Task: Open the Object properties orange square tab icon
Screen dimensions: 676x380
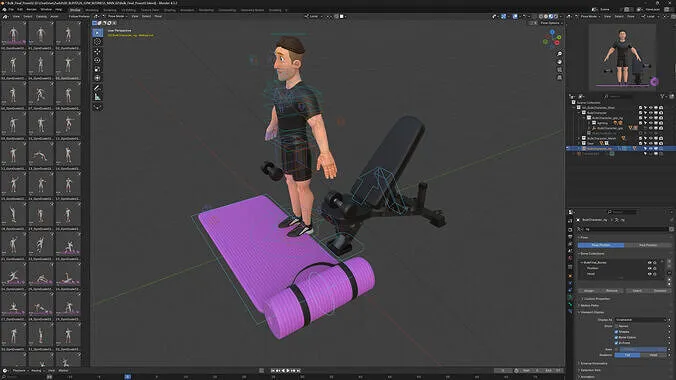Action: [x=570, y=276]
